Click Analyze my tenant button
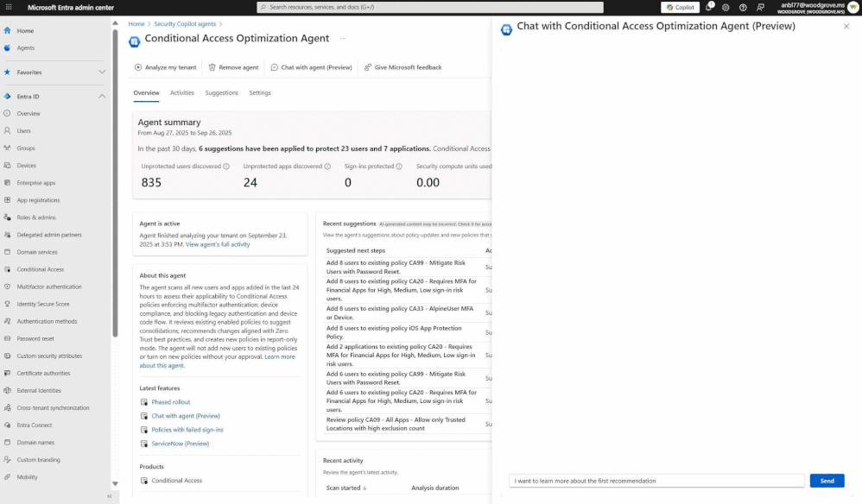 point(166,67)
